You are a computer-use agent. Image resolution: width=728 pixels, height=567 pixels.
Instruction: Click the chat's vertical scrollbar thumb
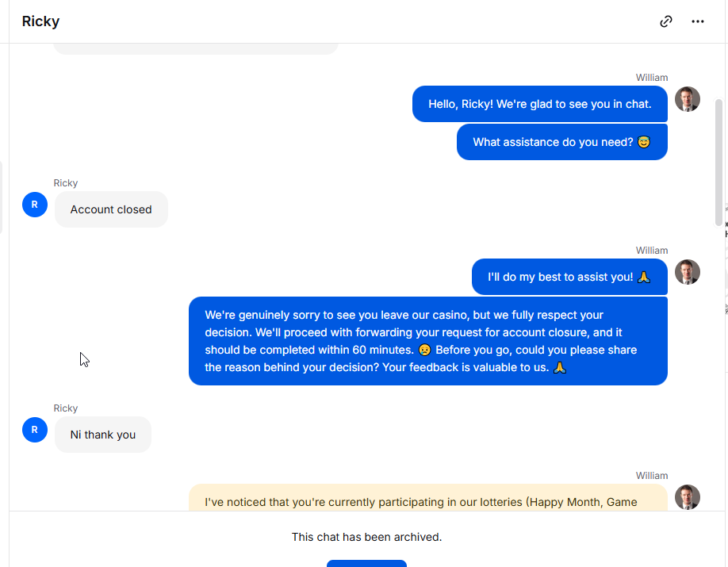click(x=718, y=163)
